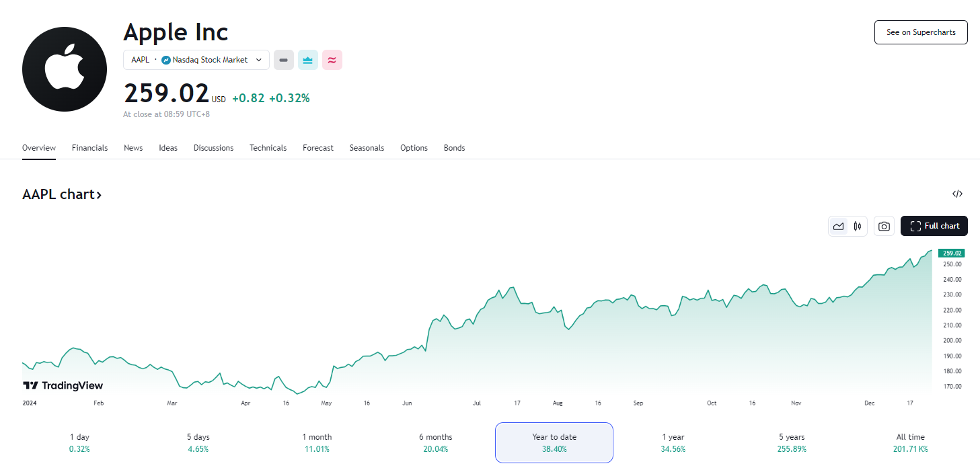Click the round Apple logo
The width and height of the screenshot is (980, 474).
65,69
